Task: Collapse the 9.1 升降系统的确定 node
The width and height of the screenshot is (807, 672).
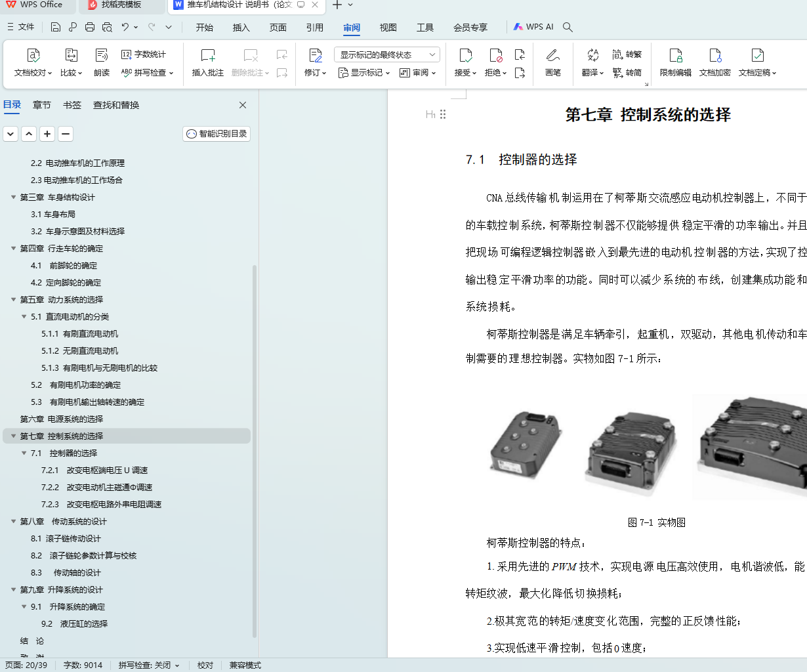Action: tap(24, 607)
